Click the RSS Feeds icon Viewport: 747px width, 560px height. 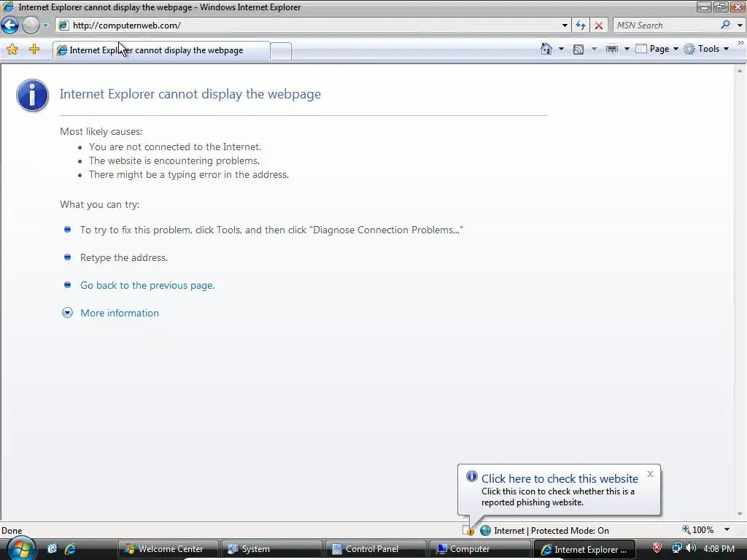[578, 49]
